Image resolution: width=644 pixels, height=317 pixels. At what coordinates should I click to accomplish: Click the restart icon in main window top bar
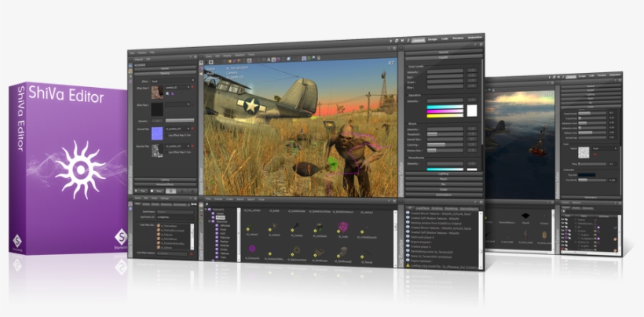click(x=397, y=41)
